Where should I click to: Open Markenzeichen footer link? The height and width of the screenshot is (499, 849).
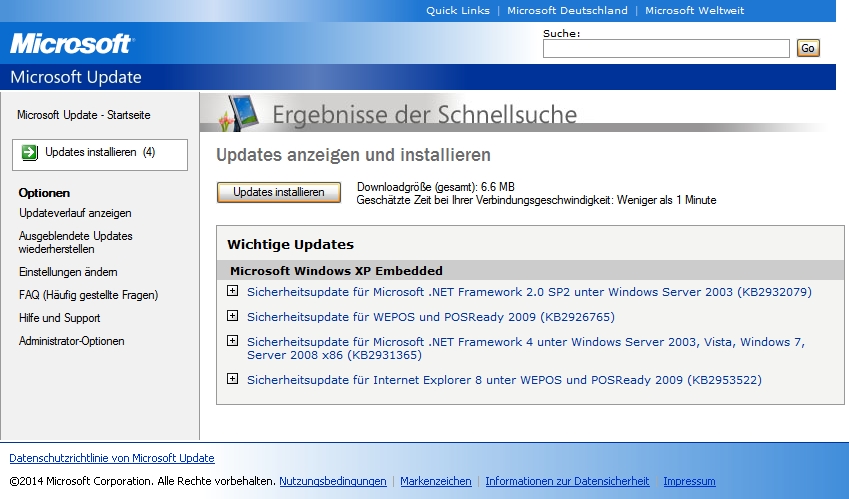point(436,481)
